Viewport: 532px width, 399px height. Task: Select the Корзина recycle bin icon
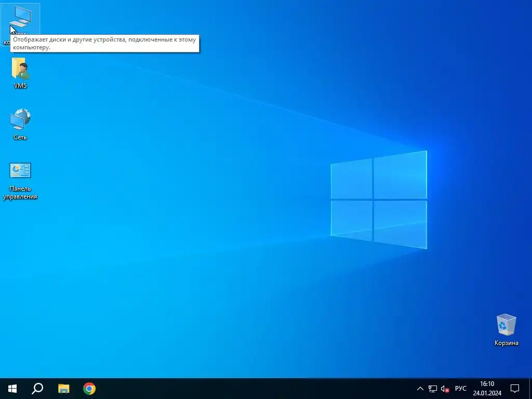click(506, 325)
